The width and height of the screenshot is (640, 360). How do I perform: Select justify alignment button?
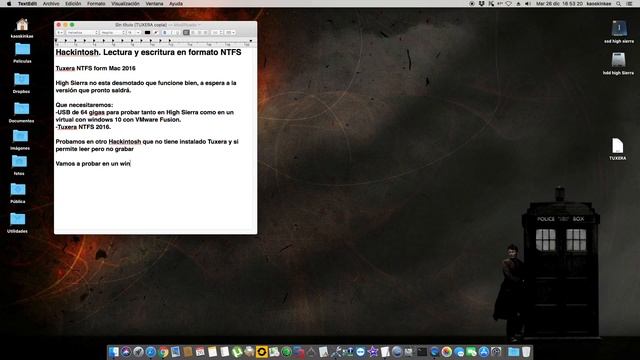pos(206,33)
